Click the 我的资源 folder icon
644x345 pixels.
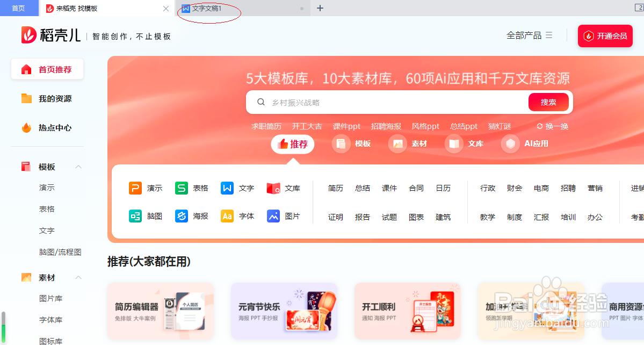(x=26, y=98)
